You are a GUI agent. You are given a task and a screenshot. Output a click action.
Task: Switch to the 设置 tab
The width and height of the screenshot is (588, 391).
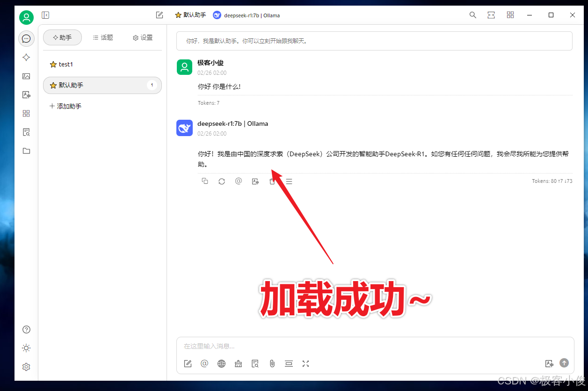coord(143,37)
